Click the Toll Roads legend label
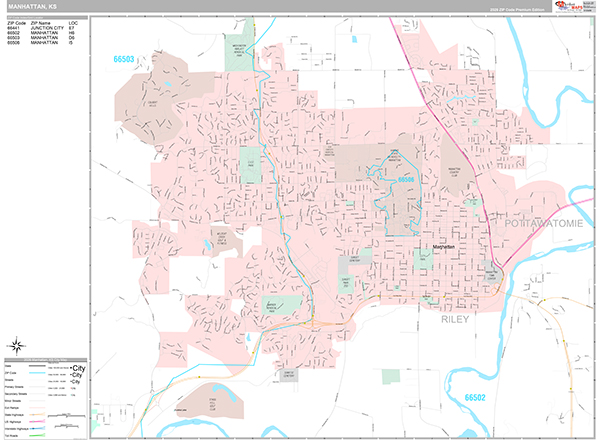Screen dimensions: 600x440 pos(10,436)
